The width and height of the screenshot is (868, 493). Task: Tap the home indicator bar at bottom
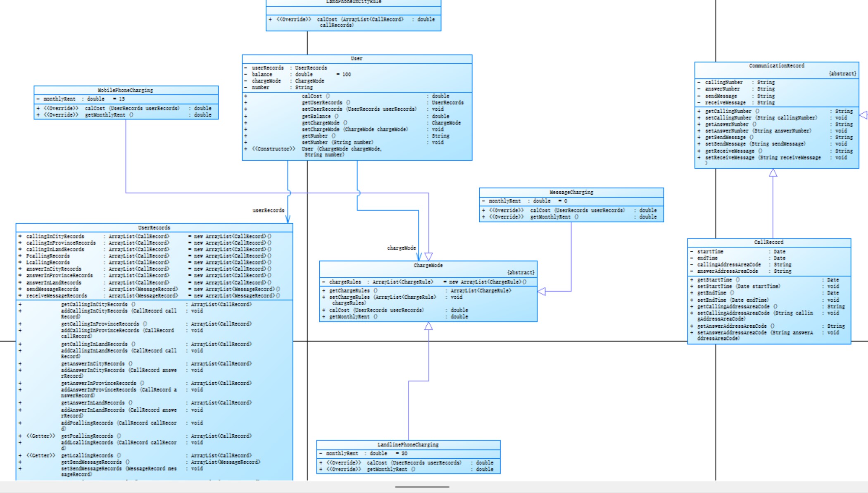(422, 487)
